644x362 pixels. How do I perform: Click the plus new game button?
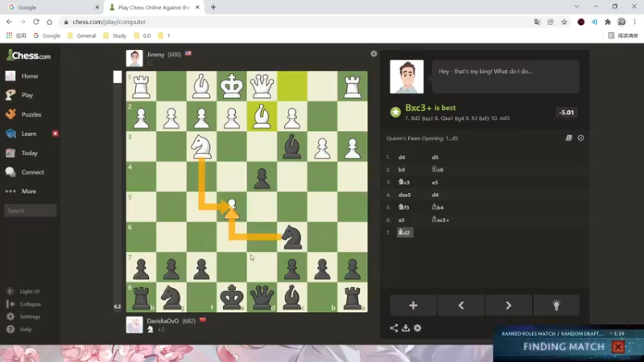pyautogui.click(x=413, y=306)
